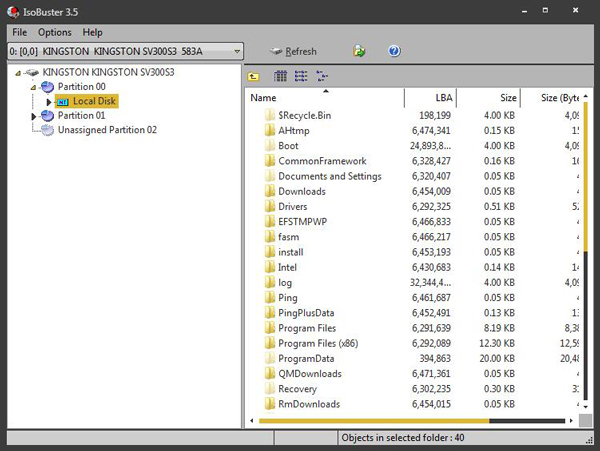600x451 pixels.
Task: Select the KINGSTON SV300S3 drive root
Action: coord(108,72)
